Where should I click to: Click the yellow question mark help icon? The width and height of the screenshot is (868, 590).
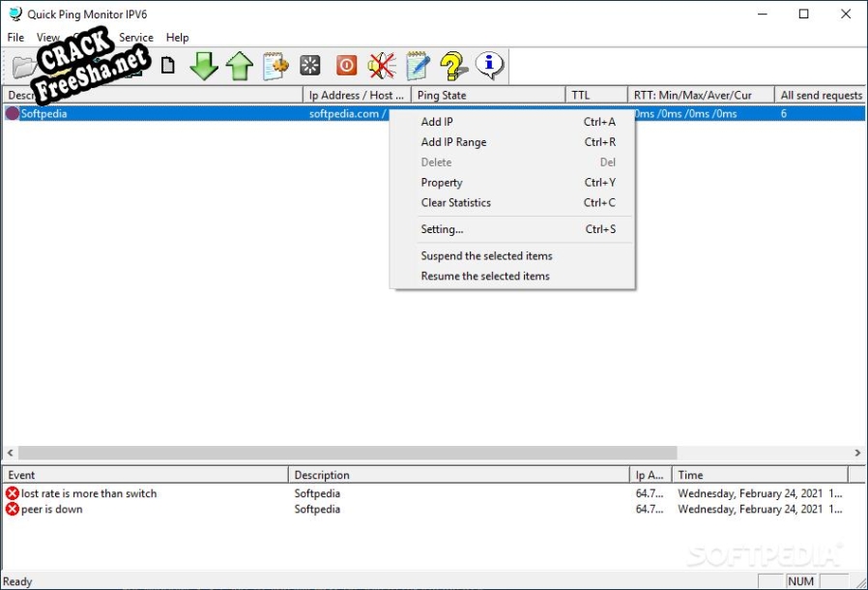(452, 66)
